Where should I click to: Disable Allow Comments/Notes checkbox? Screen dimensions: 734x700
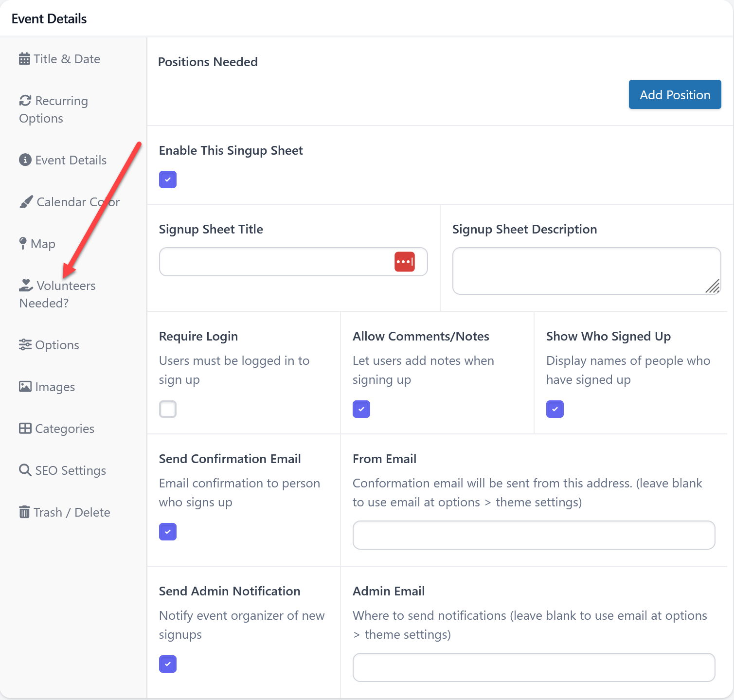361,409
